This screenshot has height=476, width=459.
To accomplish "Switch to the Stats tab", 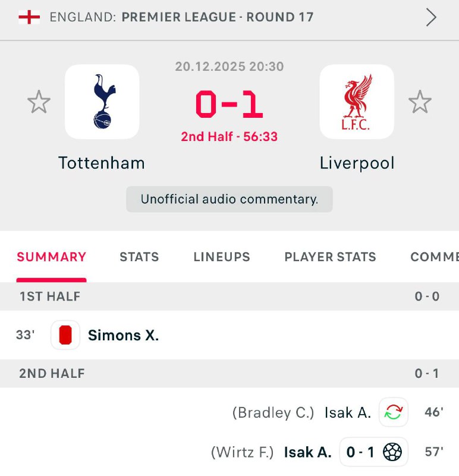I will (x=139, y=257).
